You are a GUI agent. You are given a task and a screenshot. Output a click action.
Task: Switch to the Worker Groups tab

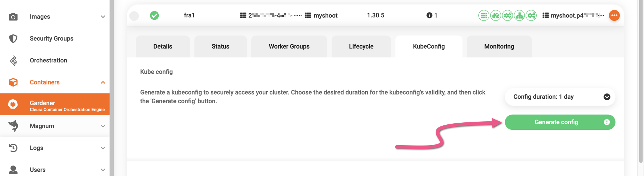point(289,47)
